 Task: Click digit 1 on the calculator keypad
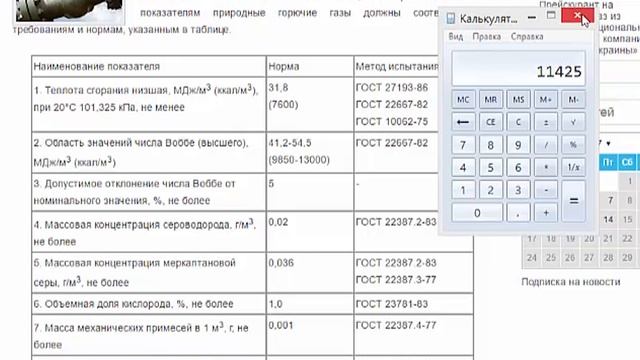[x=463, y=190]
